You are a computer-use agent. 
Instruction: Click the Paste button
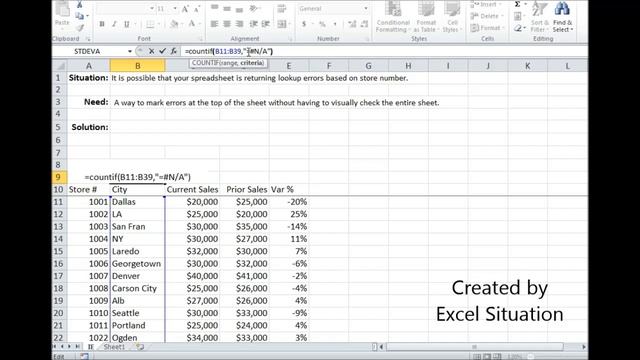(x=62, y=14)
